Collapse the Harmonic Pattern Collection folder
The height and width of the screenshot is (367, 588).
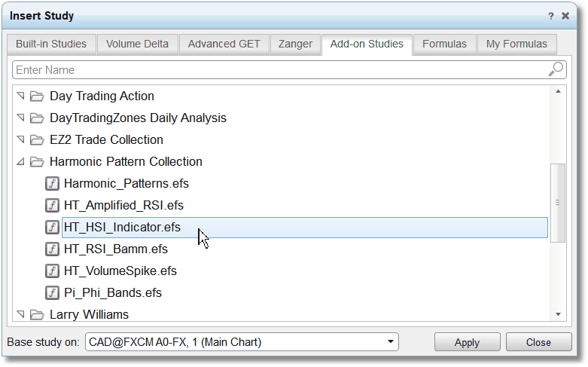click(x=20, y=162)
